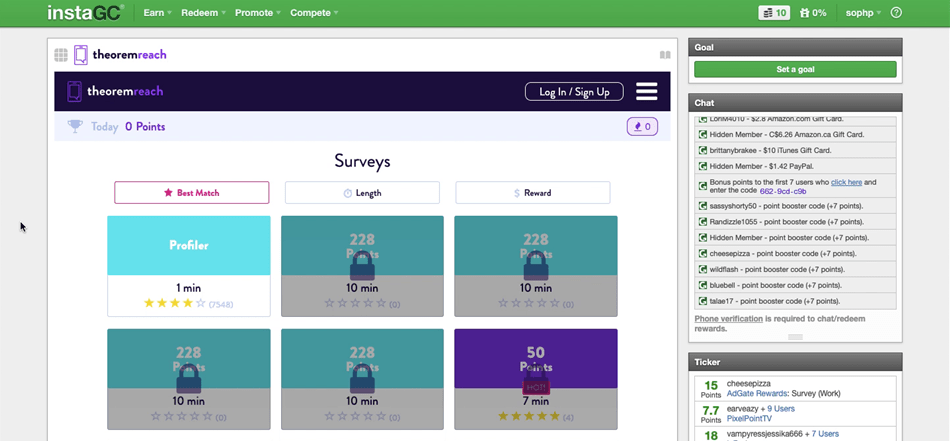Click the lock on top-middle 228 Points survey
The height and width of the screenshot is (441, 950).
coord(362,266)
